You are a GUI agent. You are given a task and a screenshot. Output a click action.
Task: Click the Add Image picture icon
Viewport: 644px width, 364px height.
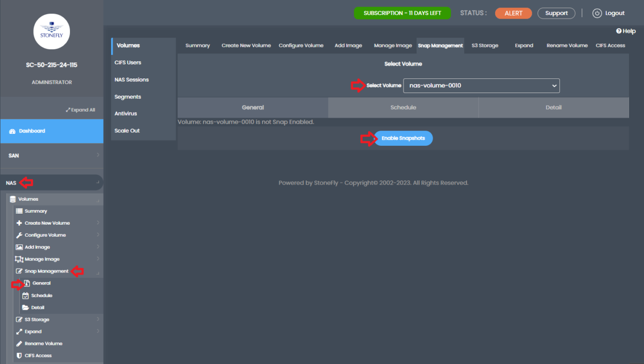(x=19, y=247)
